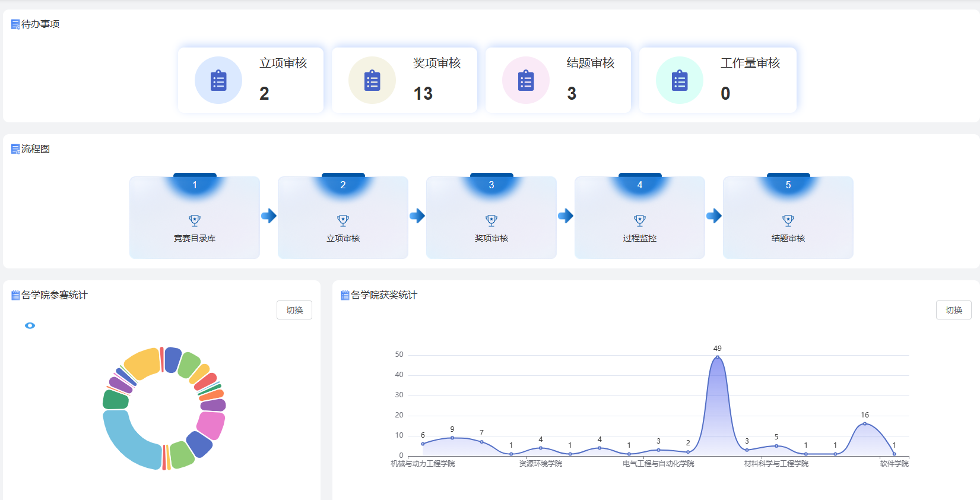Select flow step number 2 badge
980x500 pixels.
click(x=343, y=185)
